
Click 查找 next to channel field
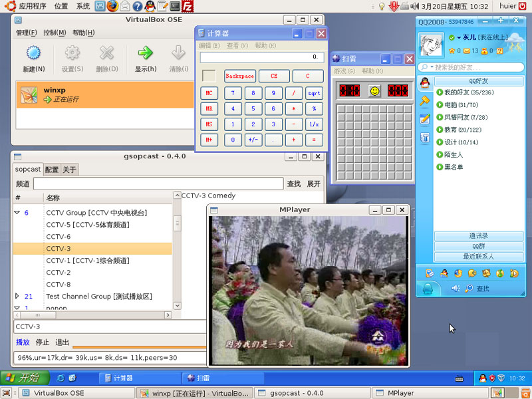pos(294,184)
